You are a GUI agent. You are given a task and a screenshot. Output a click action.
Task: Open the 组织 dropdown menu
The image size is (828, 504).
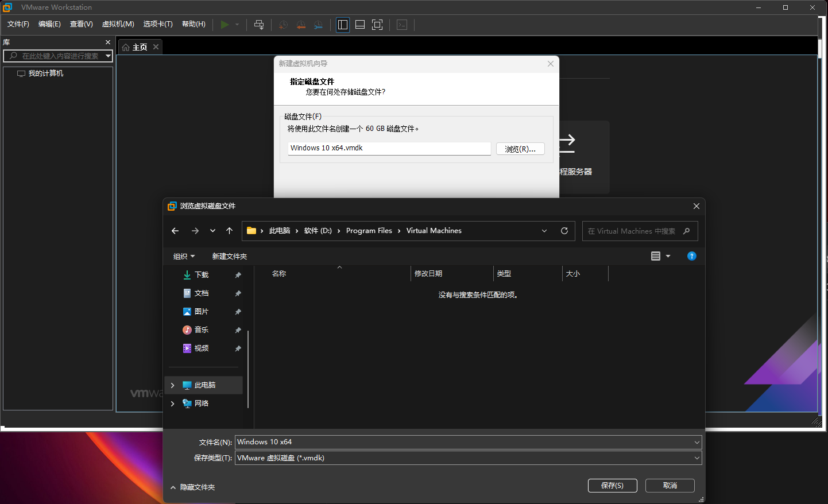click(x=184, y=257)
